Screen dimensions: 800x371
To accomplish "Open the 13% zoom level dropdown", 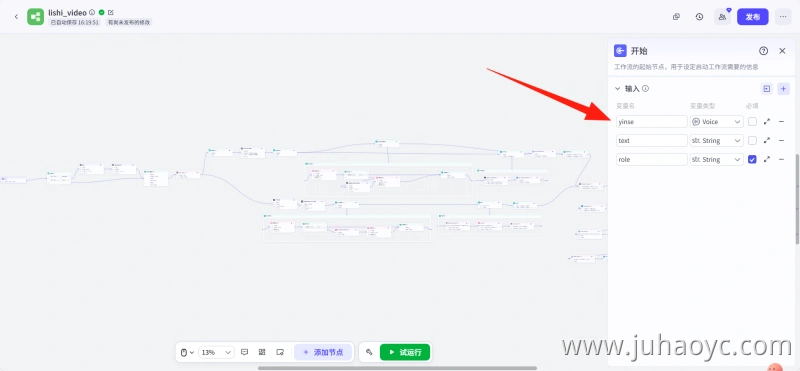I will point(216,352).
